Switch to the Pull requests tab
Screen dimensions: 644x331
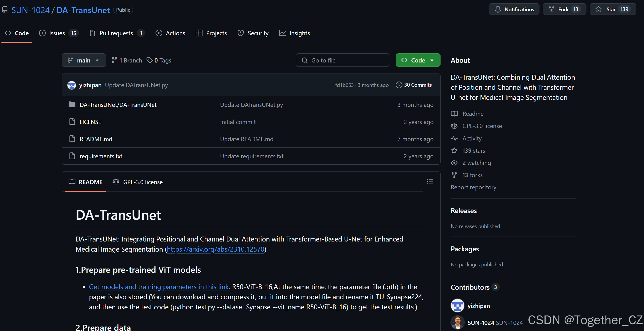click(x=117, y=33)
